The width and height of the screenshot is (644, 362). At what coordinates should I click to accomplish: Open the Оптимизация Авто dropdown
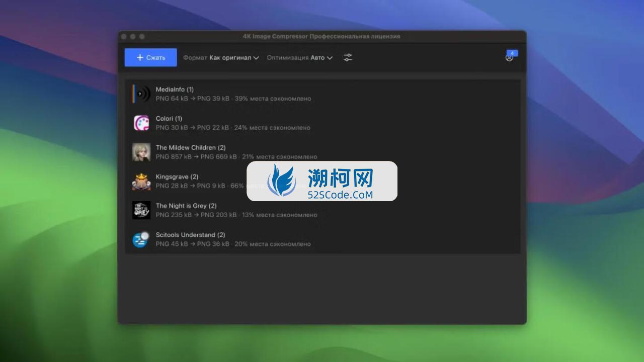(299, 57)
